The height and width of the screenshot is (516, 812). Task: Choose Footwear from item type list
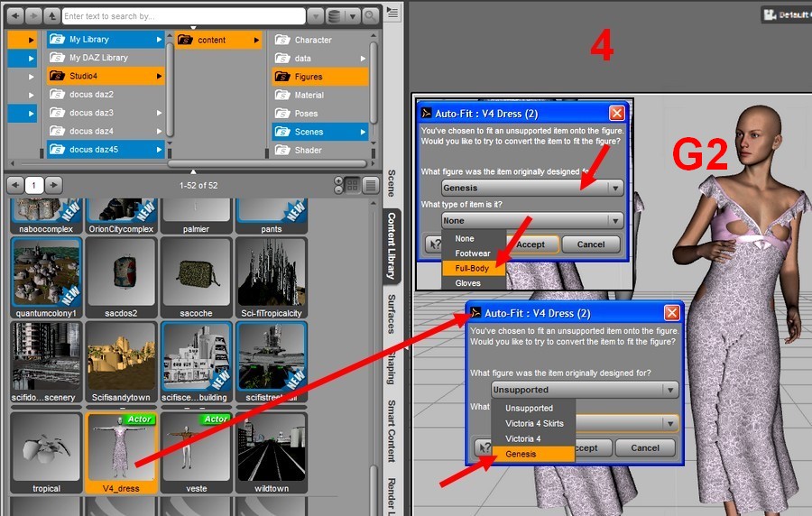point(473,253)
